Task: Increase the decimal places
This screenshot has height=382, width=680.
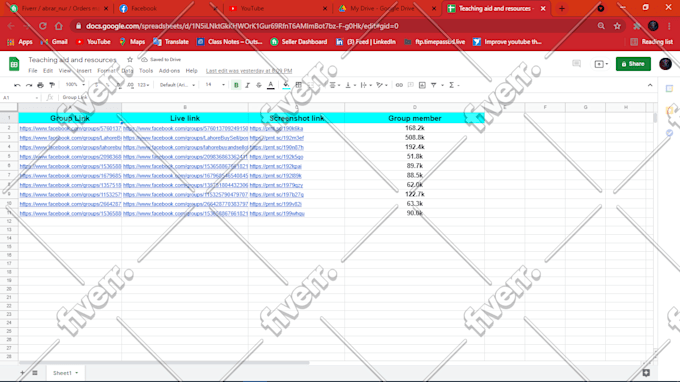Action: pos(131,85)
